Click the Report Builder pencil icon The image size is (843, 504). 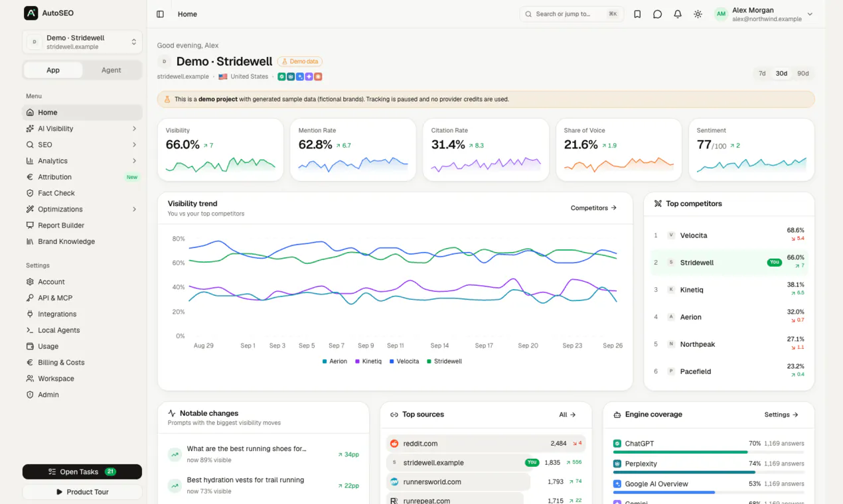[30, 225]
